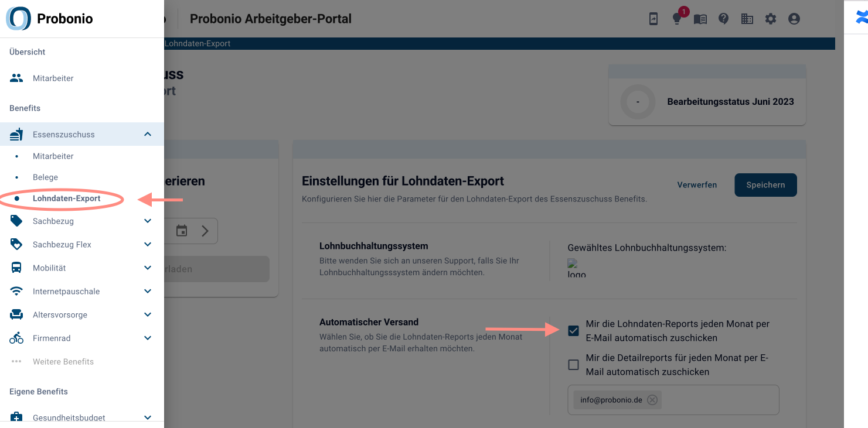Click the Verwerfen button
This screenshot has width=868, height=428.
coord(697,184)
